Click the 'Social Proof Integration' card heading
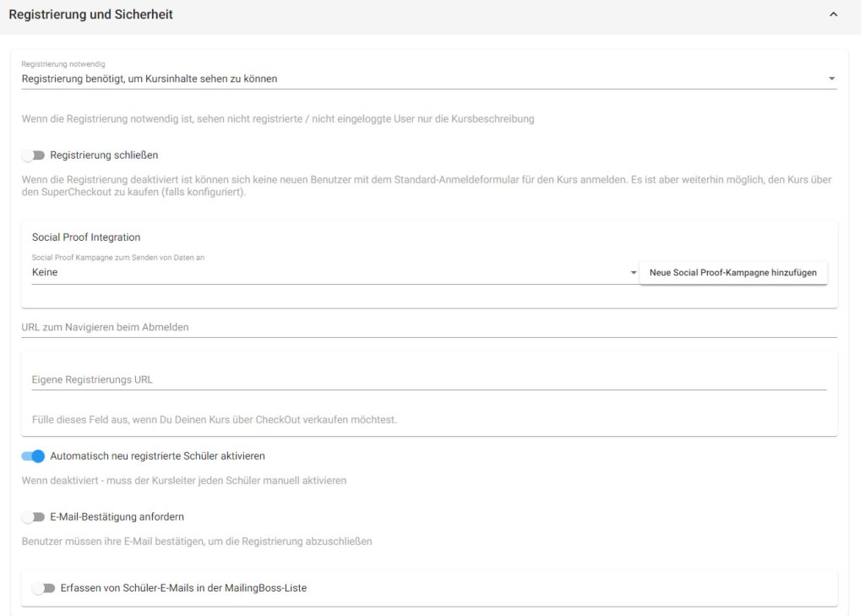865x616 pixels. pos(86,237)
